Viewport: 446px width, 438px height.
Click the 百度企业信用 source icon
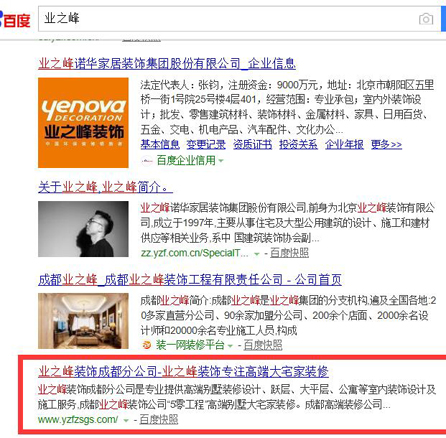147,161
